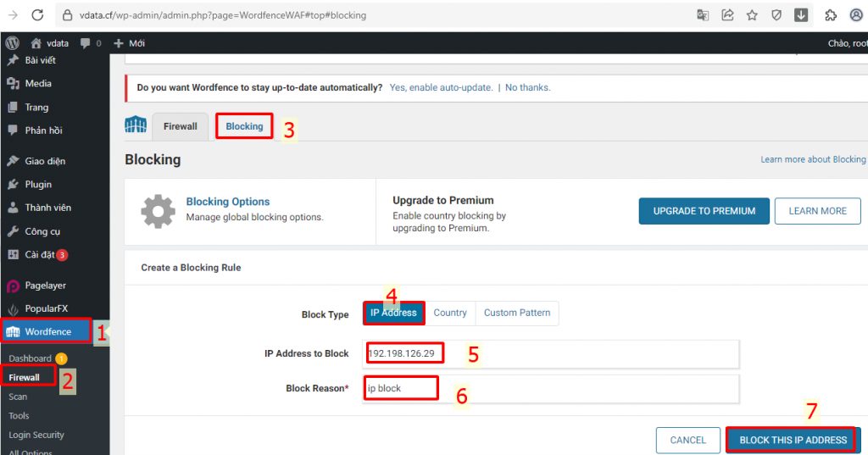Viewport: 868px width, 455px height.
Task: Click the Wordfence fence logo beside tabs
Action: (x=136, y=125)
